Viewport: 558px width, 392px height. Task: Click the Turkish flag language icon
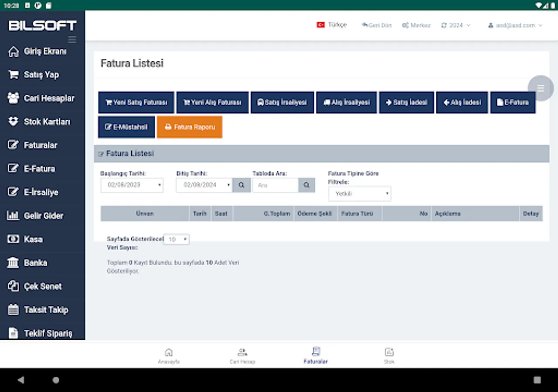[x=321, y=25]
